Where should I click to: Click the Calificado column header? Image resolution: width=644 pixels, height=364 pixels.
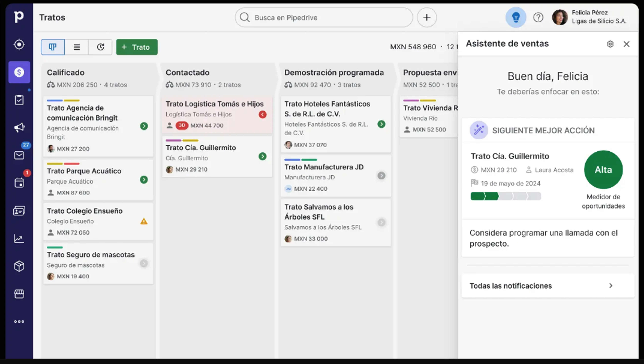click(66, 72)
